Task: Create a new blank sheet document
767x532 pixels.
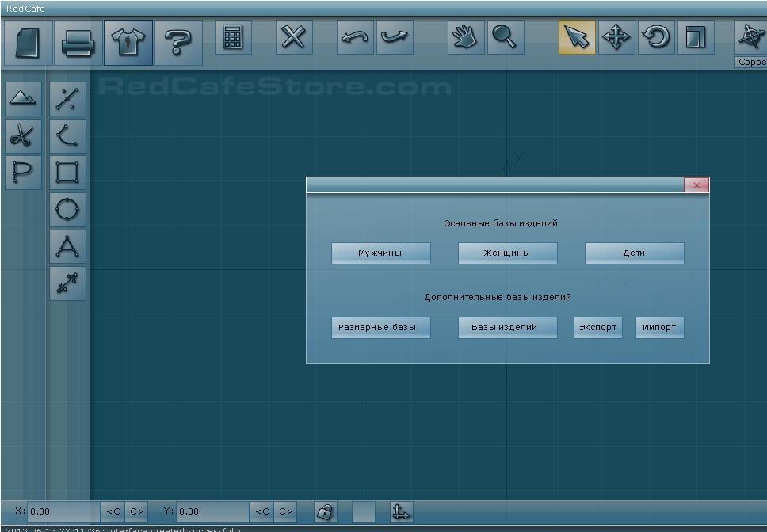Action: tap(29, 43)
